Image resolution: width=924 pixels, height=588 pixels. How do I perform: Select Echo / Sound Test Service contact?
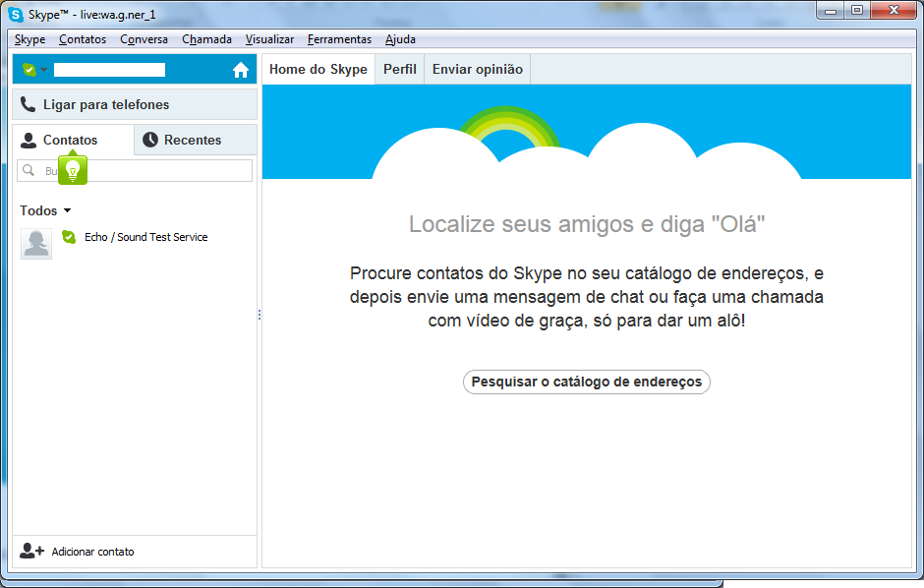pos(135,243)
